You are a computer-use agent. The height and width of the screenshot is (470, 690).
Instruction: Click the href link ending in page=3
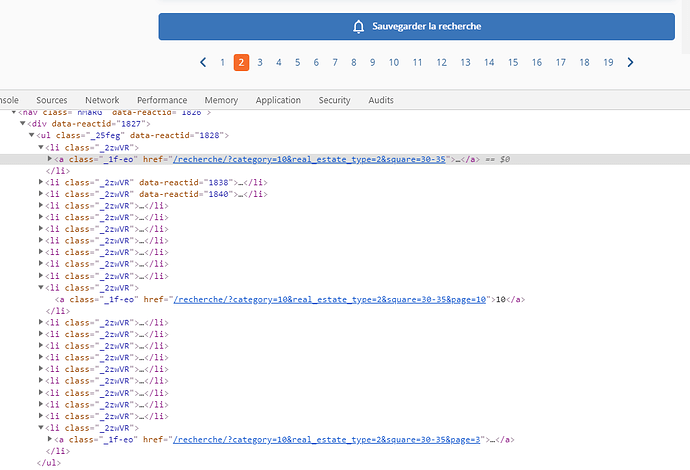[327, 440]
